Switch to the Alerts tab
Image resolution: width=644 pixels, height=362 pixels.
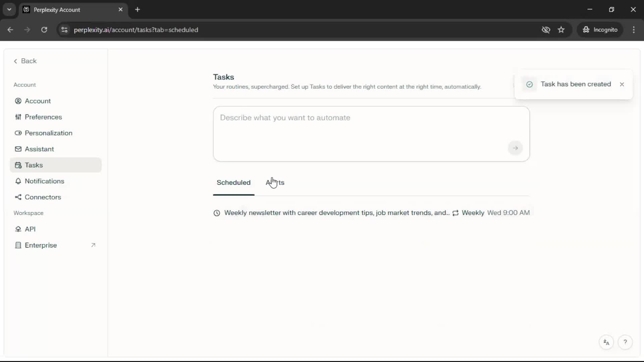(275, 183)
